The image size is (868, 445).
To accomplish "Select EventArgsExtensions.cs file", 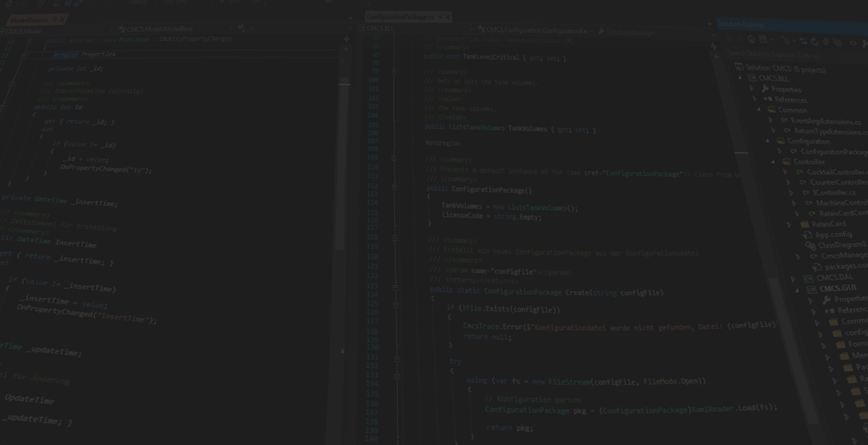I will click(x=826, y=121).
